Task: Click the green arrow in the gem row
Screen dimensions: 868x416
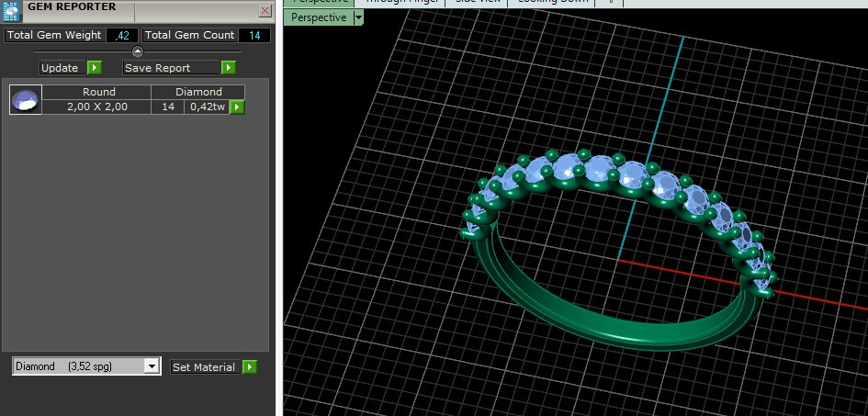Action: click(x=237, y=107)
